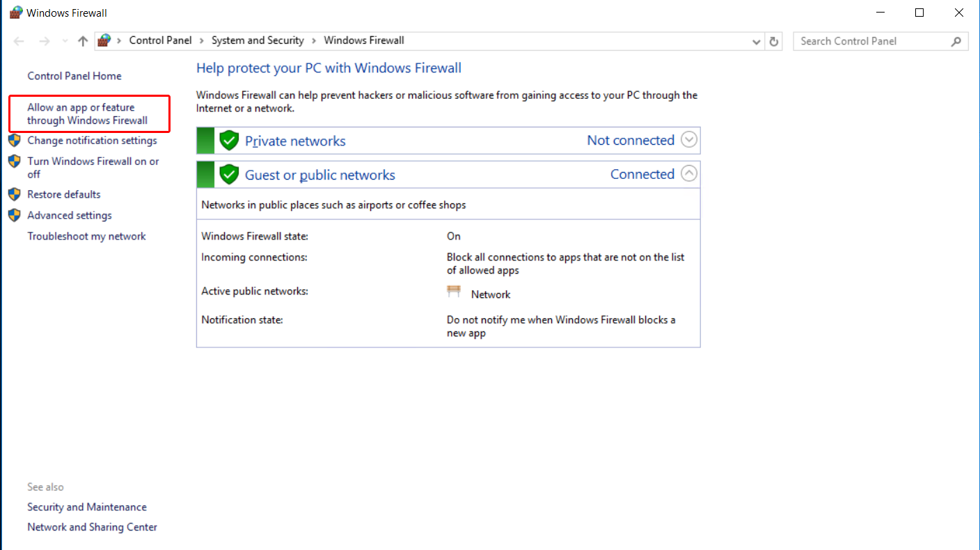
Task: Click the Windows Firewall title bar icon
Action: click(16, 13)
